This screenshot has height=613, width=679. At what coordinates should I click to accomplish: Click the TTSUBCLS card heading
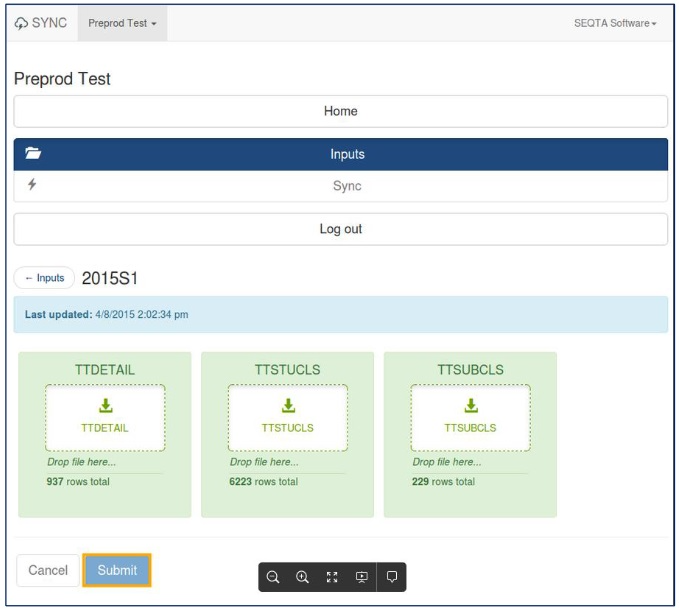click(x=470, y=370)
